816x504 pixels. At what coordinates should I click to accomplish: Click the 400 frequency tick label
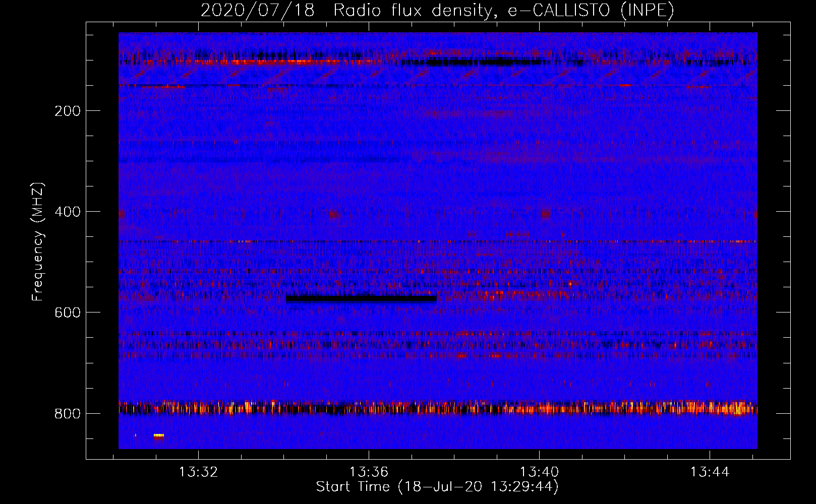(68, 212)
